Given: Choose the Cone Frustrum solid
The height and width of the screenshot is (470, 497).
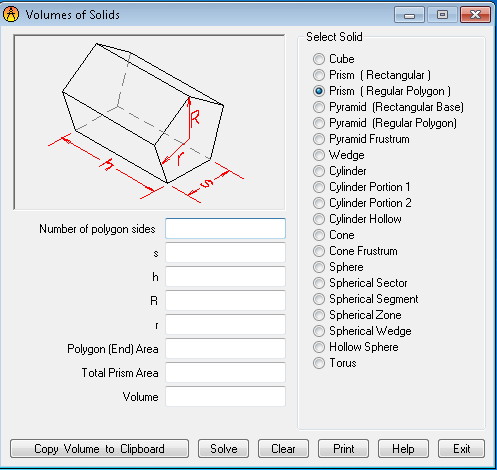Looking at the screenshot, I should [x=319, y=251].
